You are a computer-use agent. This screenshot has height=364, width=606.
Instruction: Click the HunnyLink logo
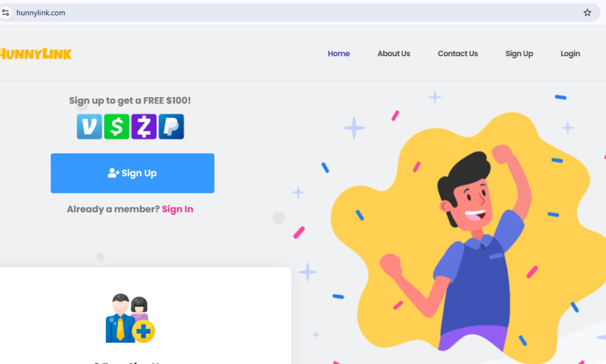[36, 54]
